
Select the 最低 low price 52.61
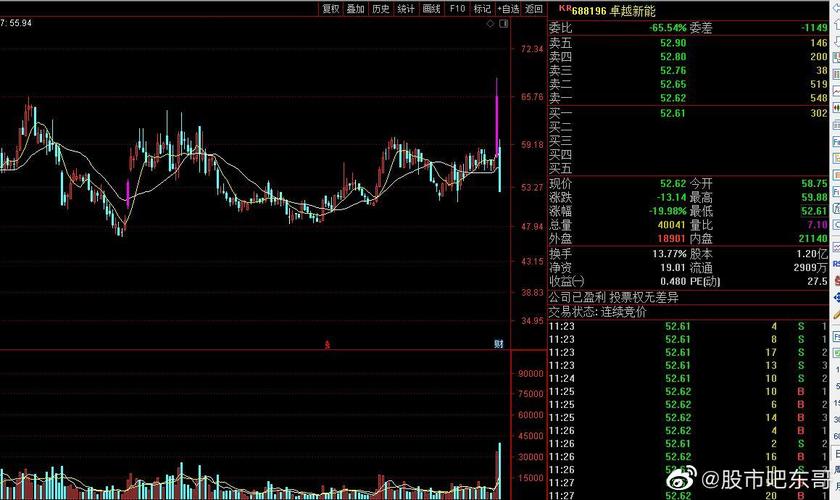(814, 211)
